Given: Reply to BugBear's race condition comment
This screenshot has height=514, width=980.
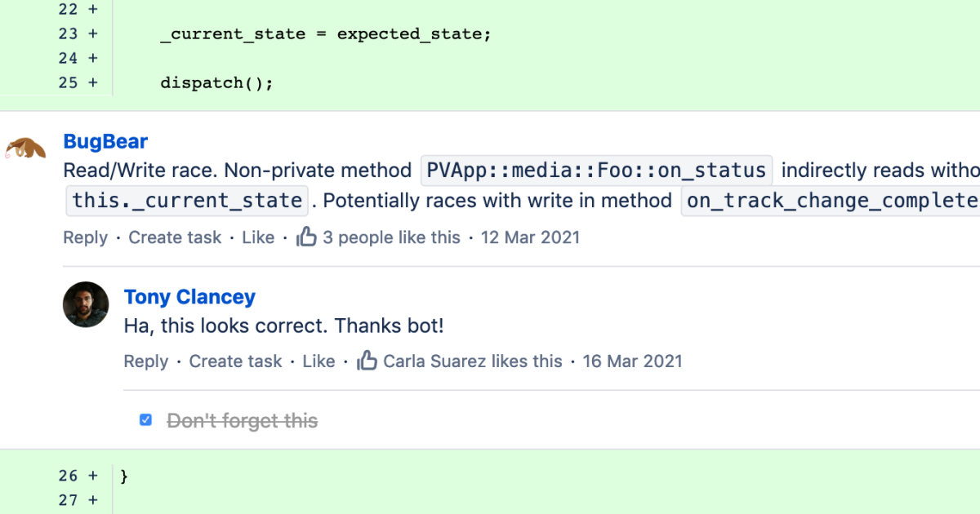Looking at the screenshot, I should point(85,237).
